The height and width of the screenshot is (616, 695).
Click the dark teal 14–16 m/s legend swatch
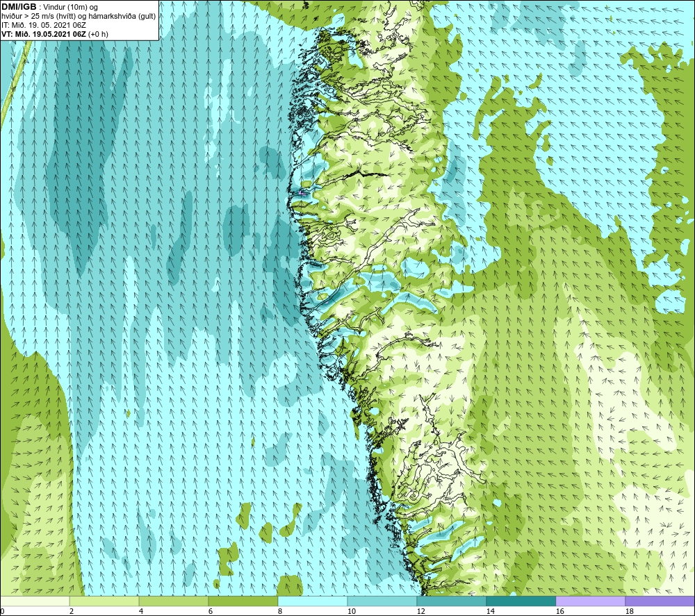(x=521, y=601)
